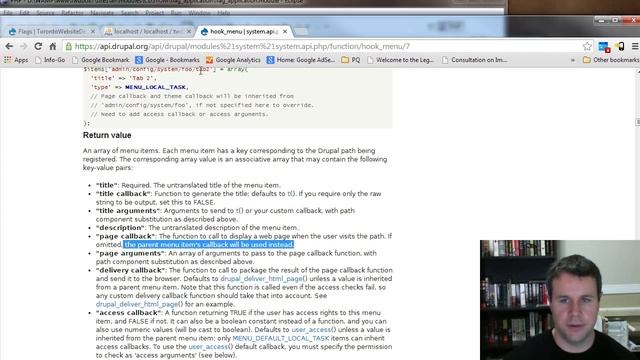The width and height of the screenshot is (640, 360).
Task: Expand the Other bookmarks folder
Action: [x=611, y=60]
